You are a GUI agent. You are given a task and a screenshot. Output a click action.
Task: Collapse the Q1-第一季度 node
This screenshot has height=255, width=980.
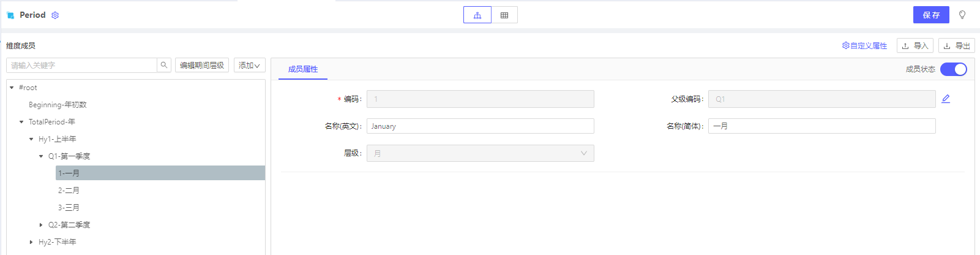[41, 156]
